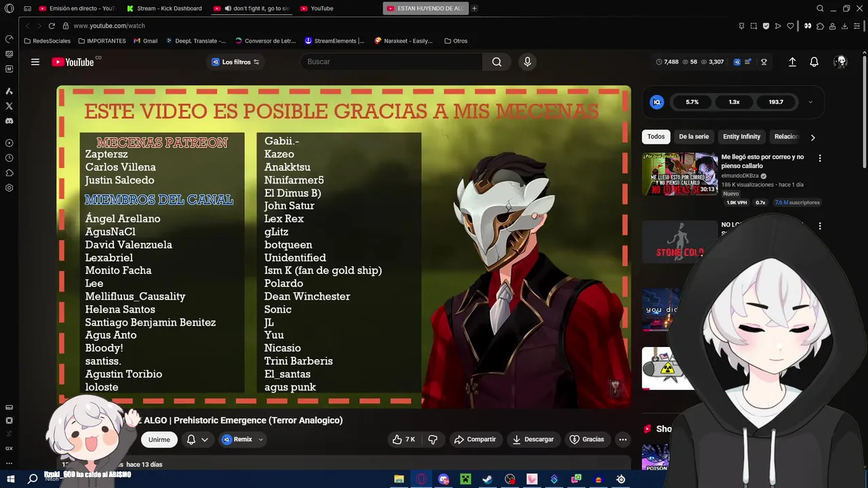
Task: Click the Buscar search field
Action: [391, 62]
